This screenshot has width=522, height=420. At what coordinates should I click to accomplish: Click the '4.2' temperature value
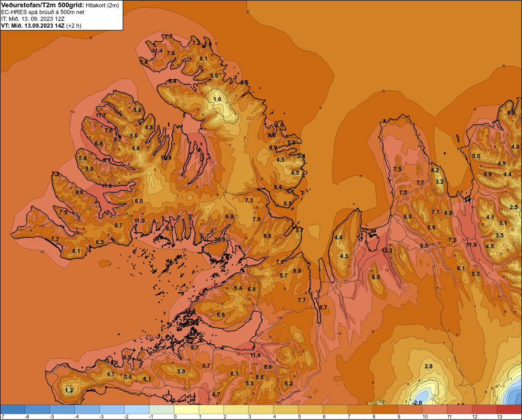[x=435, y=171]
